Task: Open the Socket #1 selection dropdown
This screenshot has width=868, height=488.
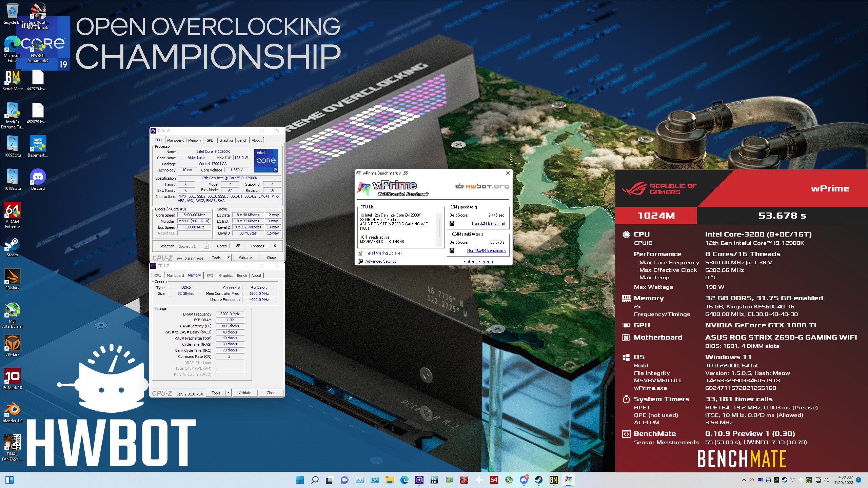Action: (193, 246)
